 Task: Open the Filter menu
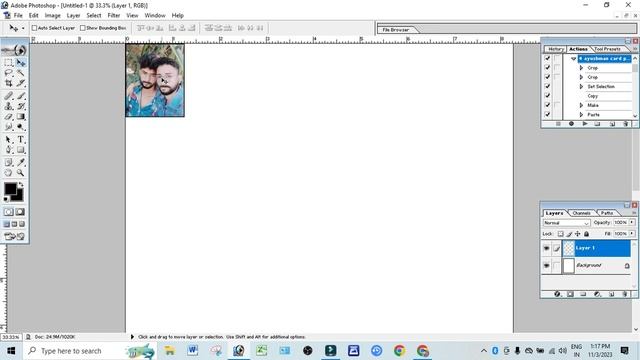point(114,16)
